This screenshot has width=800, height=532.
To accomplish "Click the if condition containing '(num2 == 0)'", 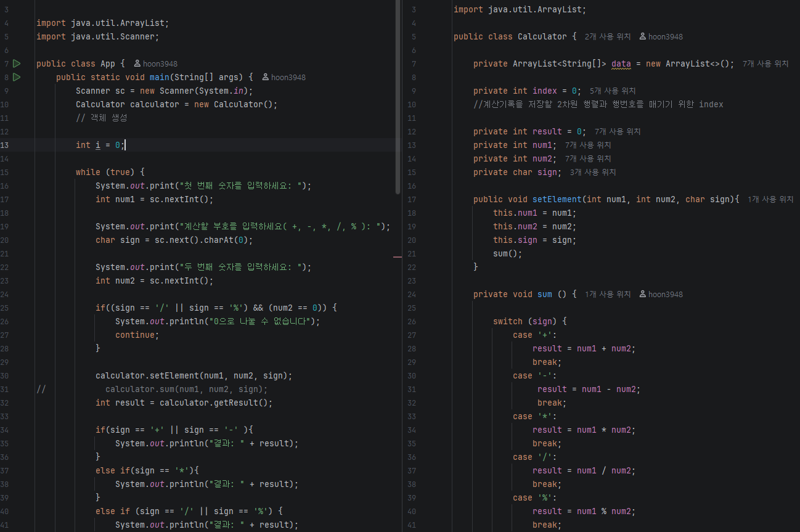I will (216, 308).
